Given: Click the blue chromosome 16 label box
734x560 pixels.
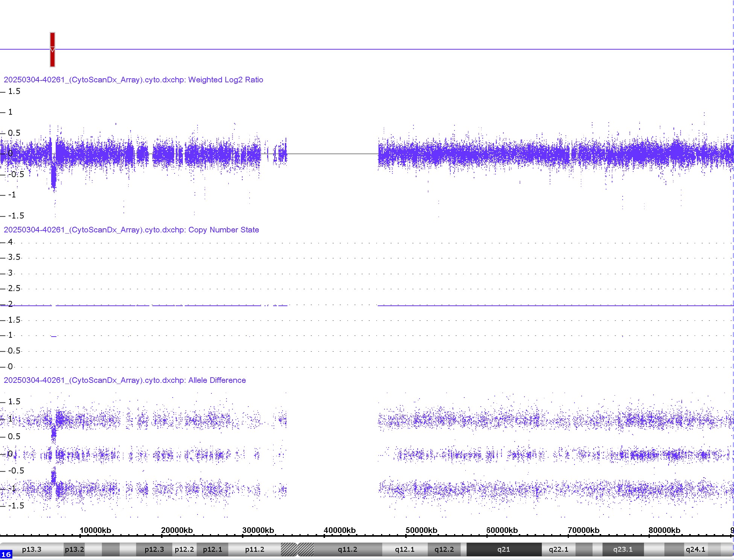Looking at the screenshot, I should tap(6, 554).
